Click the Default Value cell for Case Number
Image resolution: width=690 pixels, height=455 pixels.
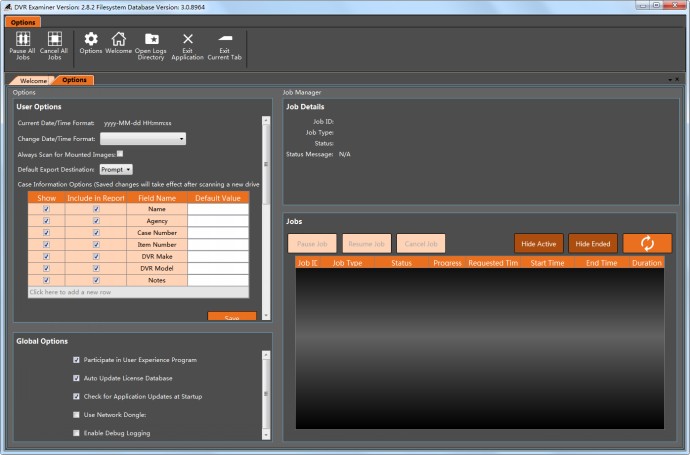218,233
